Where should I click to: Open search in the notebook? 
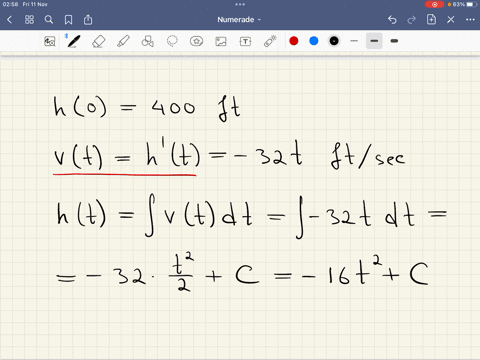49,20
